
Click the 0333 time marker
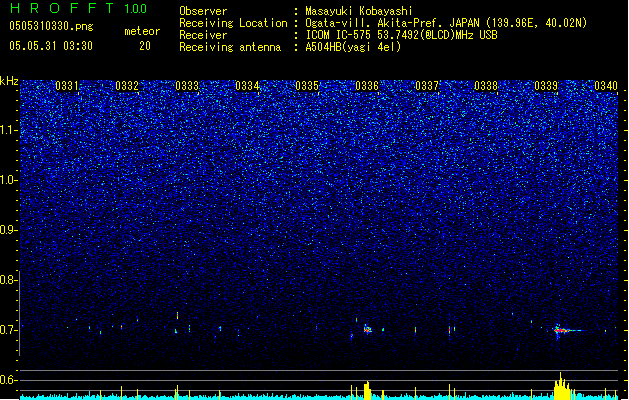click(x=187, y=86)
